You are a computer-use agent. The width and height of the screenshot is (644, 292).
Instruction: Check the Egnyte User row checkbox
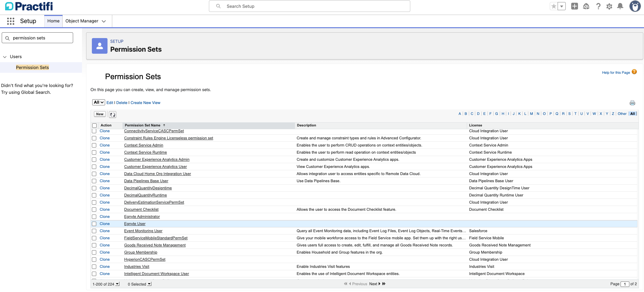[x=94, y=224]
